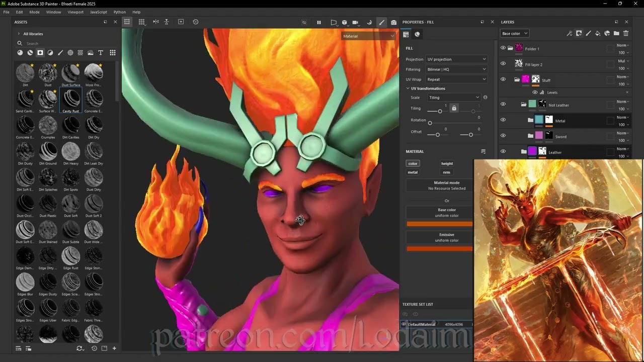This screenshot has height=362, width=644.
Task: Open the Window menu
Action: 53,12
